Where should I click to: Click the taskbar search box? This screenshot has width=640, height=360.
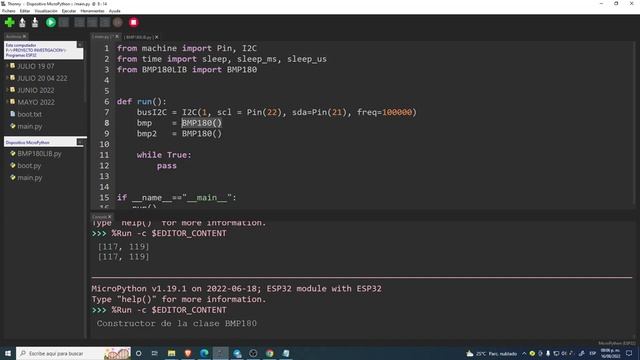pos(73,353)
